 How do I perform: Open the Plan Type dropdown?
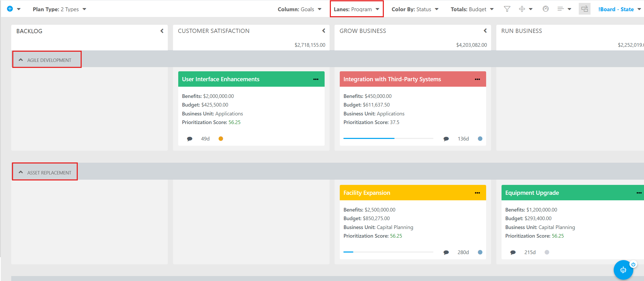point(59,9)
